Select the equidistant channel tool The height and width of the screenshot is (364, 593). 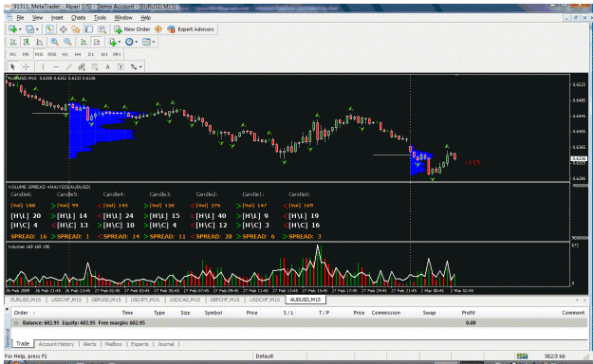[82, 67]
